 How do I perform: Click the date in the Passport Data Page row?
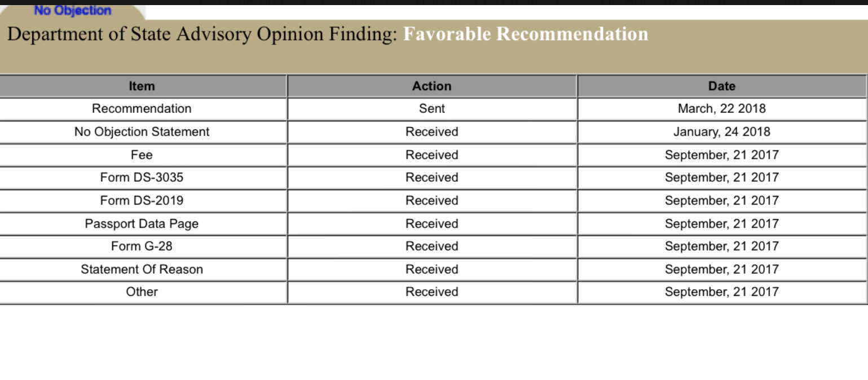(721, 224)
